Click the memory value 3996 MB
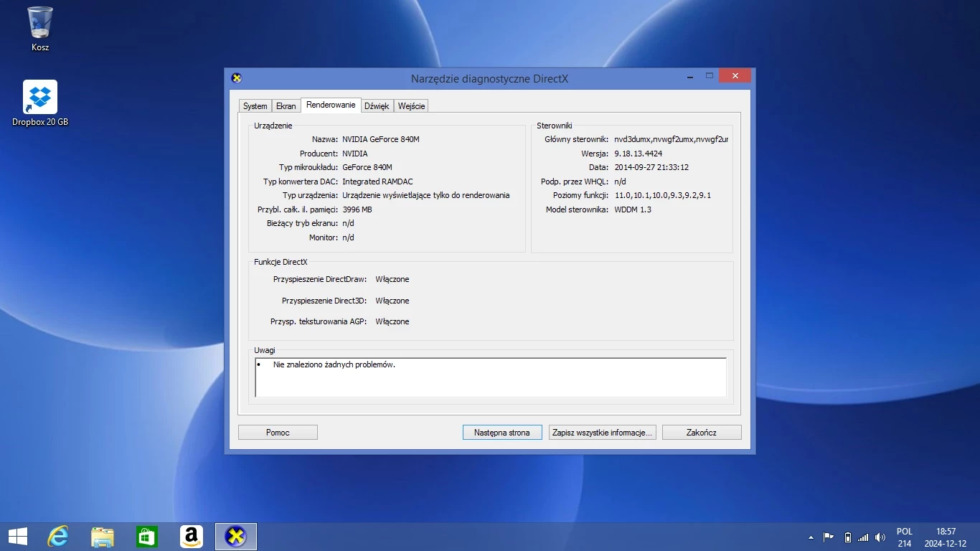This screenshot has width=980, height=551. point(357,209)
